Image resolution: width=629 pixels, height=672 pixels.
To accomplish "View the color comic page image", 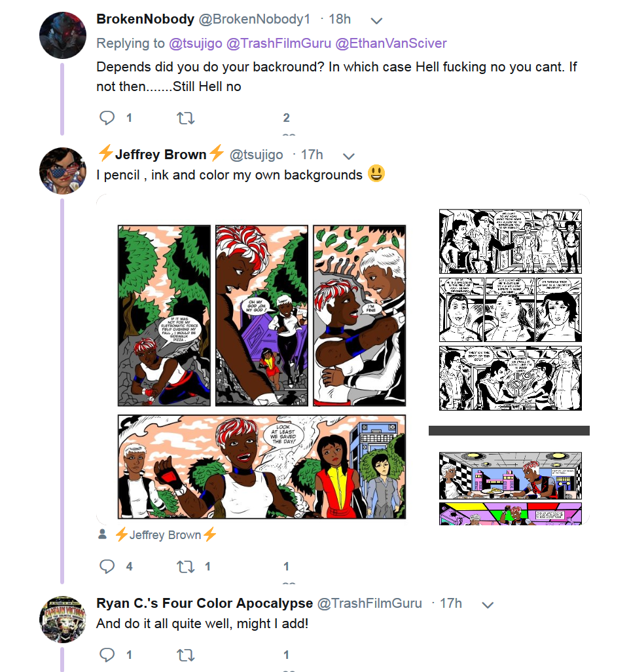I will click(262, 372).
